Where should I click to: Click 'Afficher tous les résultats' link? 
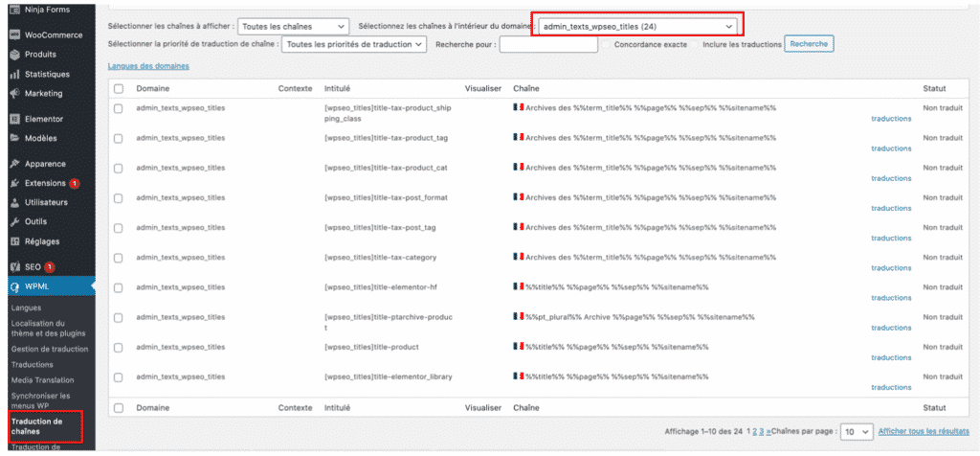click(x=924, y=432)
